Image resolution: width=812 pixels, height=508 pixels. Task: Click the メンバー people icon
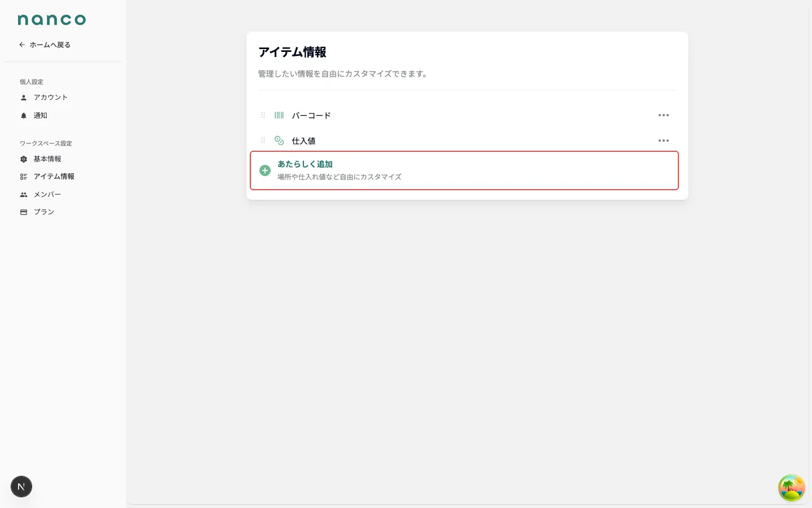click(24, 195)
